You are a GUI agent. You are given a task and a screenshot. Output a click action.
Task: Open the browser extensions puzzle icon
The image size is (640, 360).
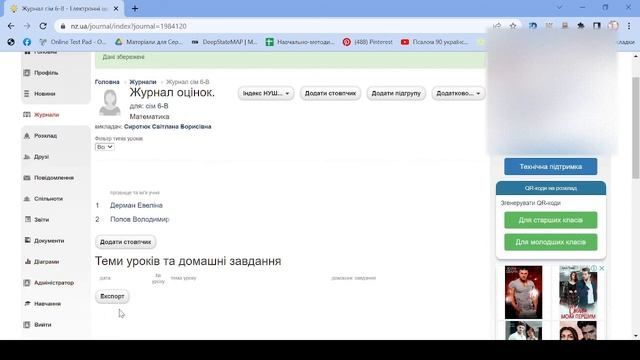pos(581,26)
